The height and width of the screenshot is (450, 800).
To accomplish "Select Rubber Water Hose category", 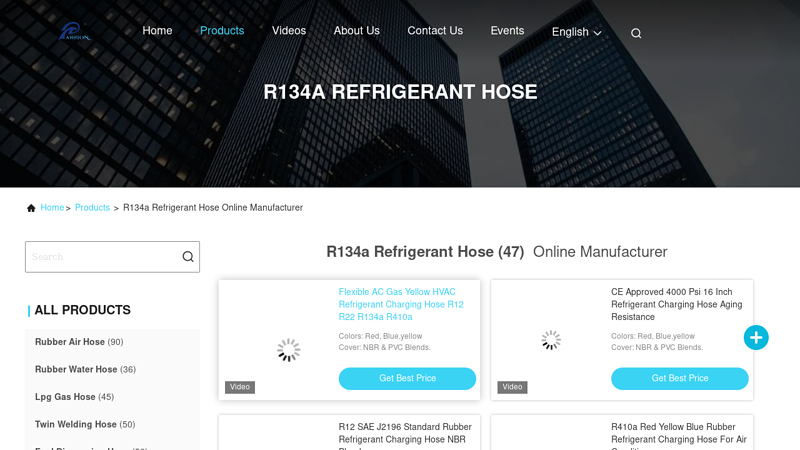I will 85,369.
